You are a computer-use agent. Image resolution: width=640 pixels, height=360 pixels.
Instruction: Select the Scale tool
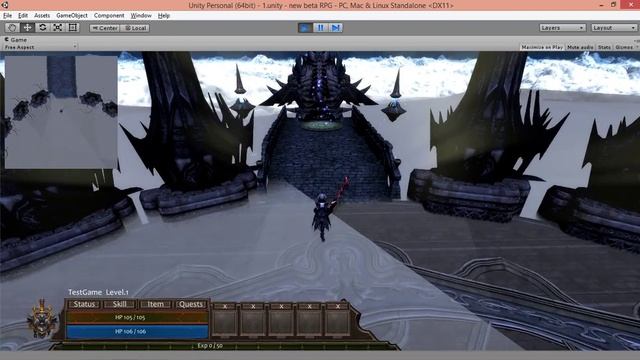(58, 28)
